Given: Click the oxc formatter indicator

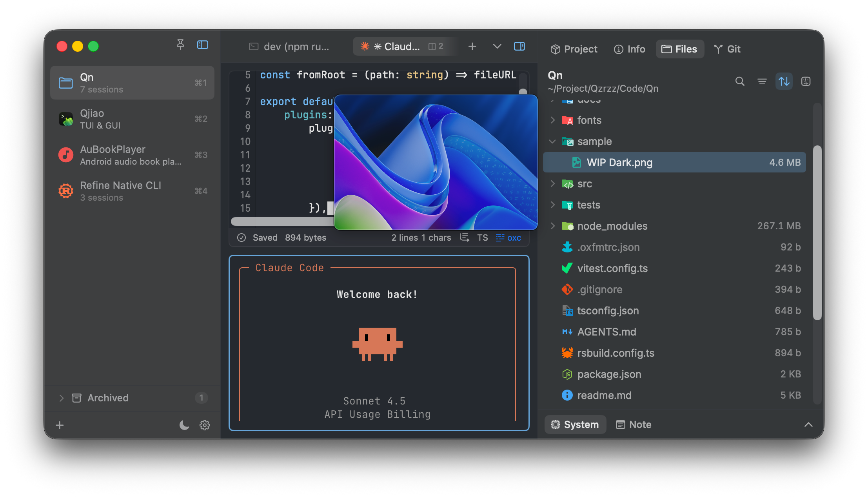Looking at the screenshot, I should (x=508, y=238).
